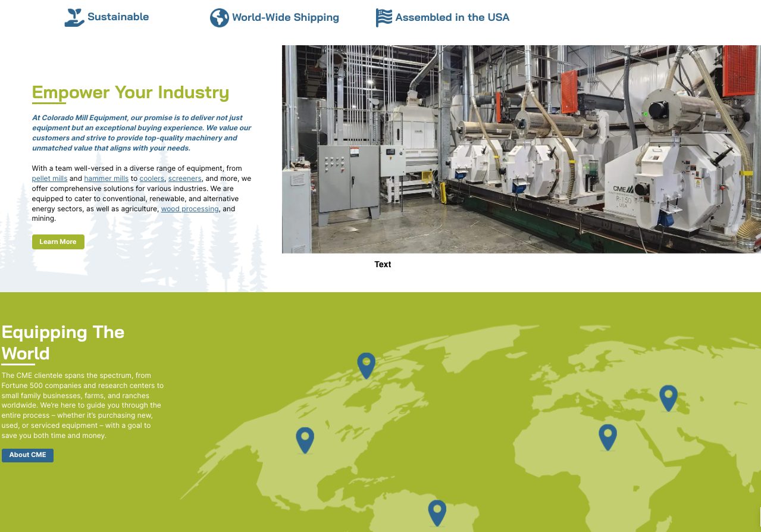Select the map pin over South America
Viewport: 761px width, 532px height.
(x=437, y=512)
